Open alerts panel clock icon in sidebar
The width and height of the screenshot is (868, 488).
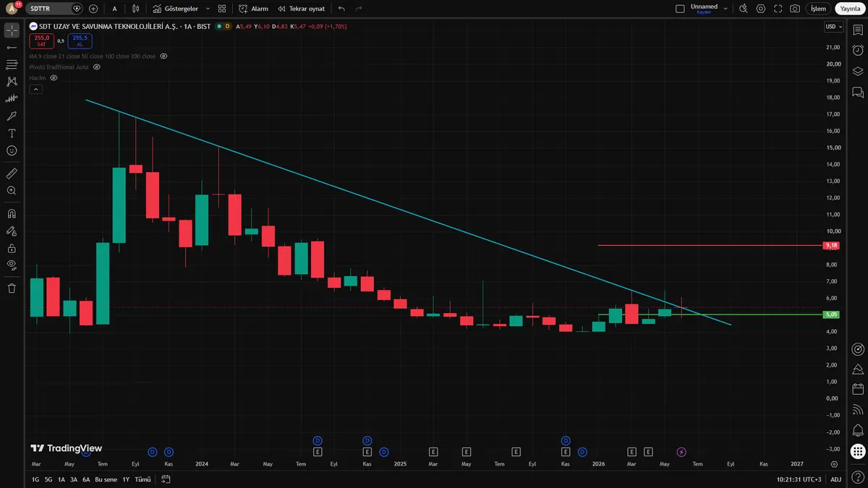(x=858, y=51)
